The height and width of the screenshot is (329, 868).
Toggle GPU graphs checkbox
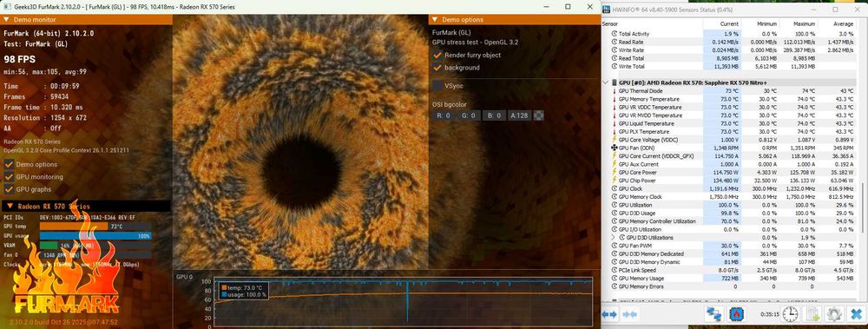(9, 189)
